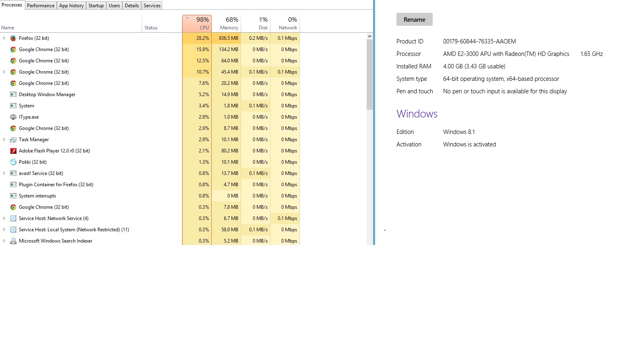
Task: Click Service Host: Local System gear icon
Action: coord(13,230)
